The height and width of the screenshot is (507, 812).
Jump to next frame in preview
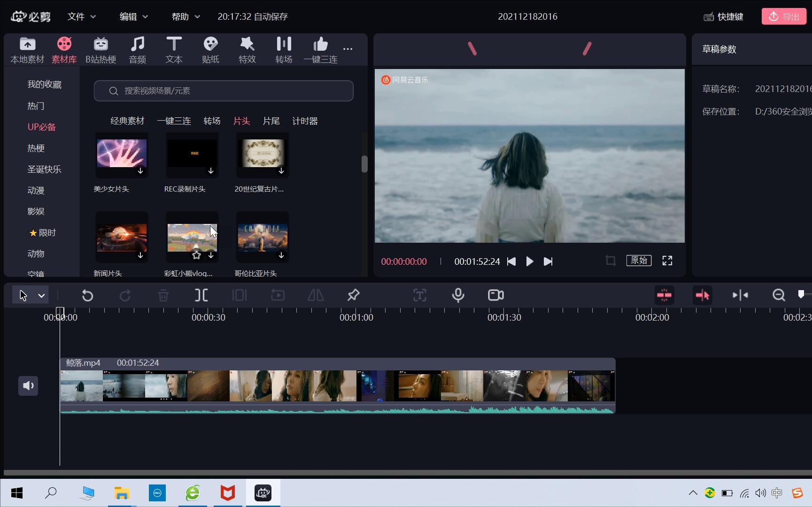pos(548,261)
